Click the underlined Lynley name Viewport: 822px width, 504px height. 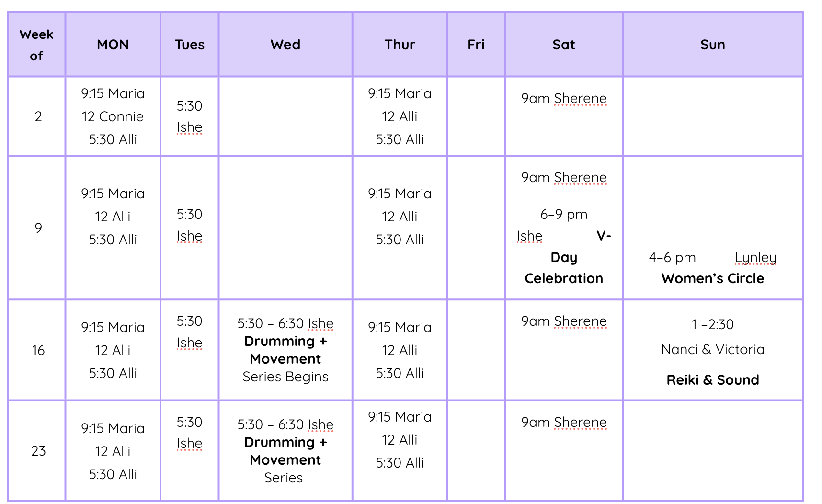click(x=755, y=257)
